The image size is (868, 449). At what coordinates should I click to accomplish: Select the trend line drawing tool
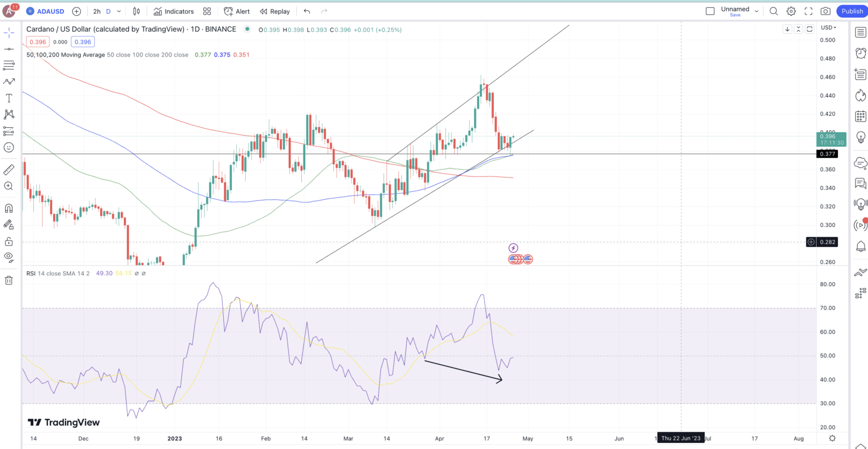(9, 49)
